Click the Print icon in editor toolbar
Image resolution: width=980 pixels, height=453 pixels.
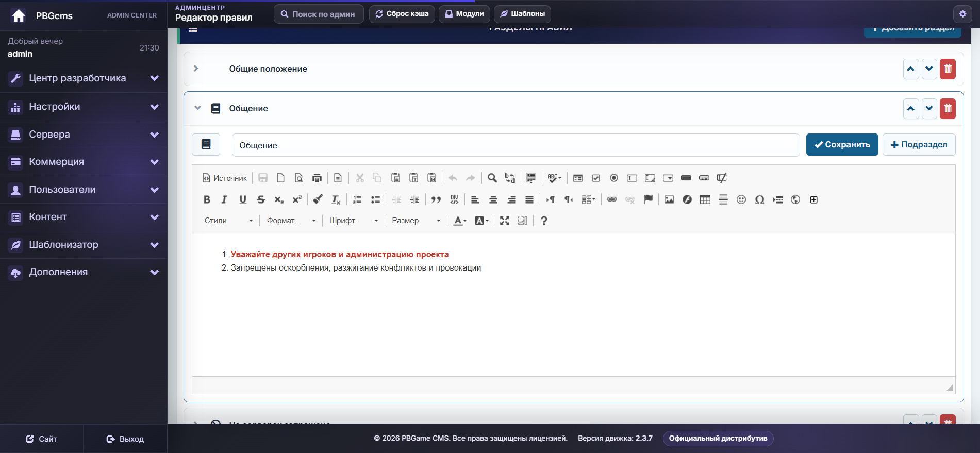(317, 178)
